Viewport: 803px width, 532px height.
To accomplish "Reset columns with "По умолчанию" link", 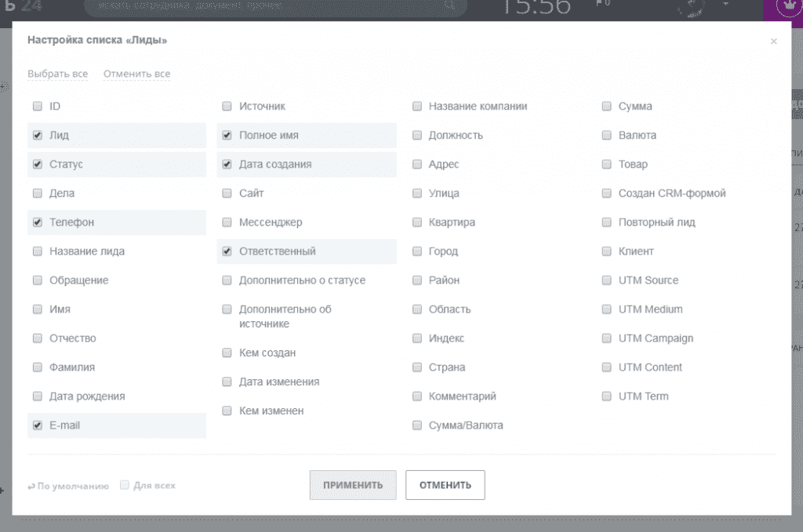I will (x=68, y=486).
